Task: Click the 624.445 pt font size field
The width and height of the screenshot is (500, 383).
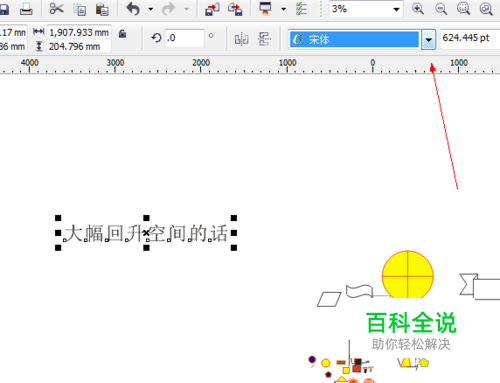Action: tap(470, 38)
